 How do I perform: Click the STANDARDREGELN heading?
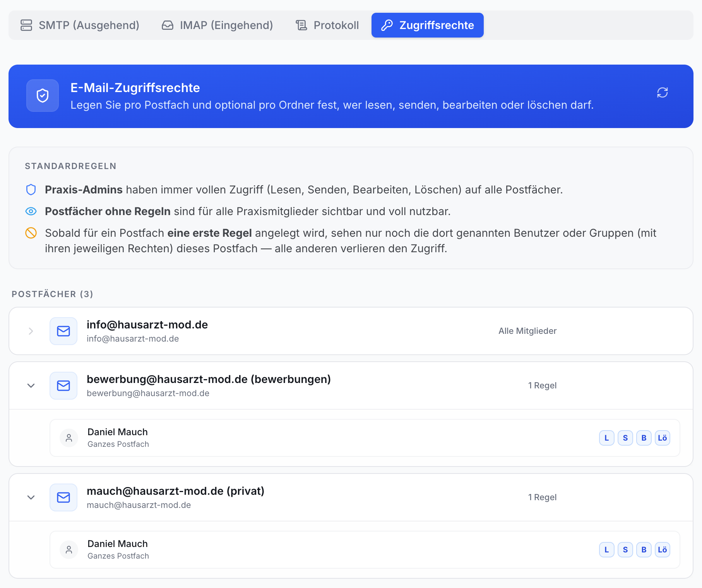pos(71,166)
